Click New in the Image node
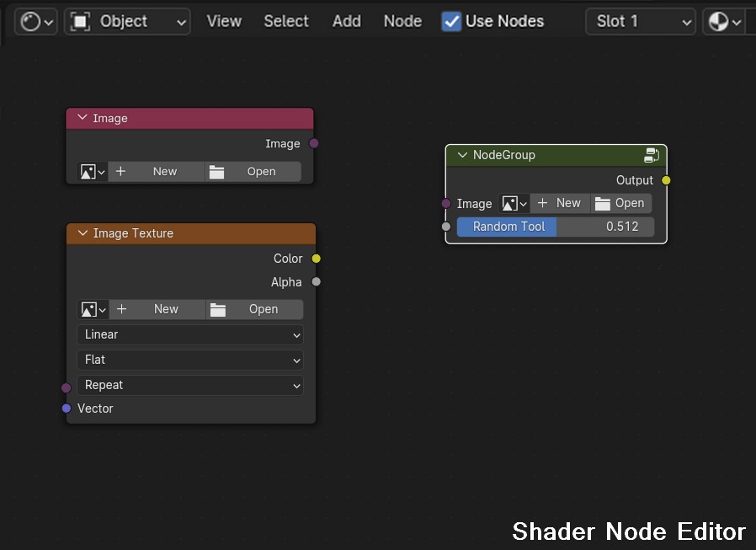This screenshot has height=550, width=756. pyautogui.click(x=157, y=172)
